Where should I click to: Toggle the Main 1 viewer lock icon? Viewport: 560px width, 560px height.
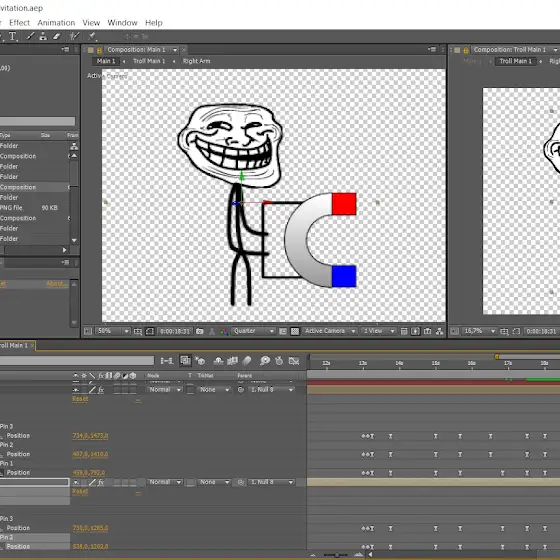pyautogui.click(x=99, y=50)
